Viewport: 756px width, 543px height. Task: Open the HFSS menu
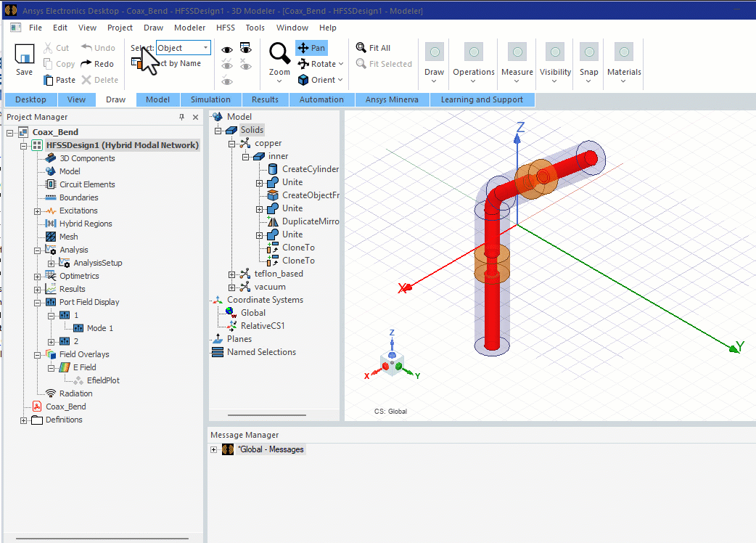[x=225, y=28]
